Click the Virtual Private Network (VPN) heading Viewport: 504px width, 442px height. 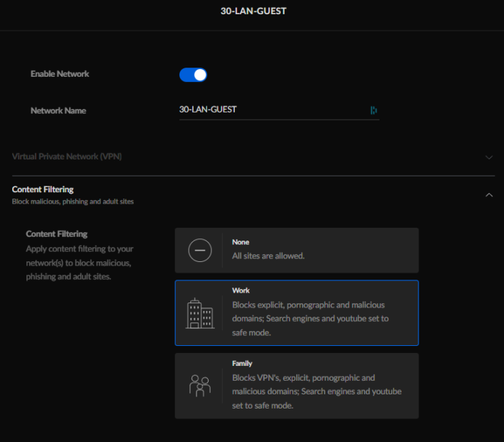point(67,156)
